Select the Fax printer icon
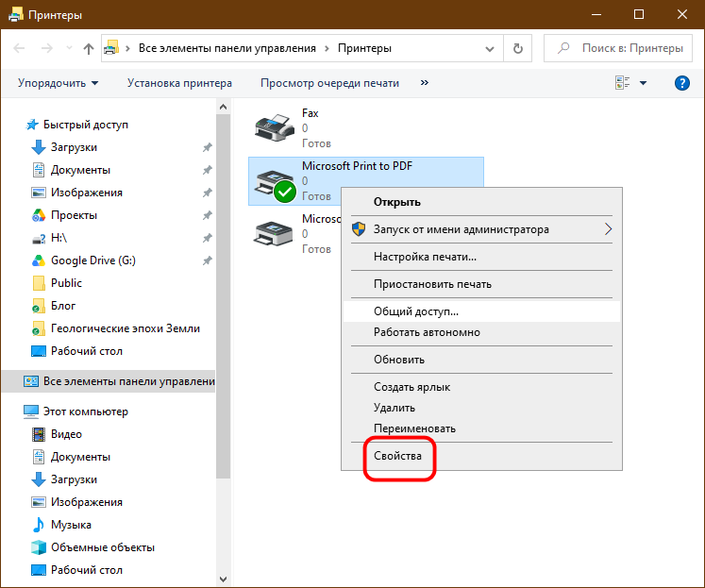 275,127
